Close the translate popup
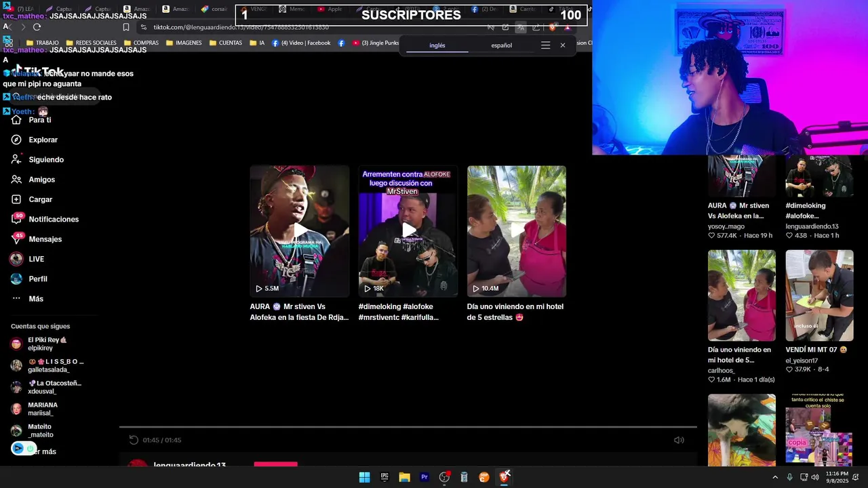This screenshot has height=488, width=868. (562, 45)
